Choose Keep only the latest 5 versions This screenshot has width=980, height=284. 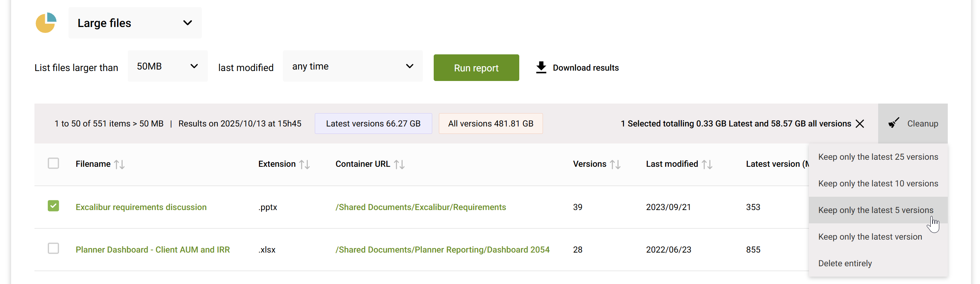coord(878,210)
